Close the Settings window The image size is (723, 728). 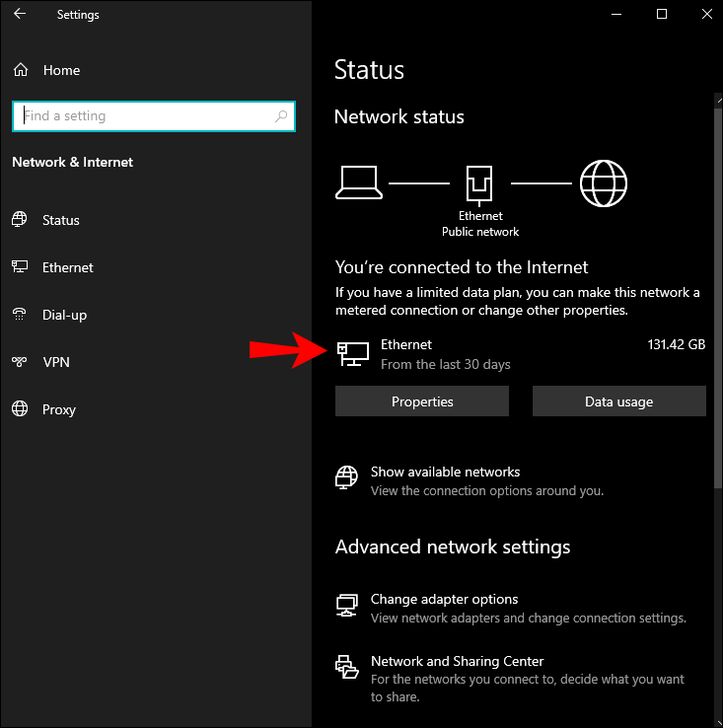pos(706,15)
